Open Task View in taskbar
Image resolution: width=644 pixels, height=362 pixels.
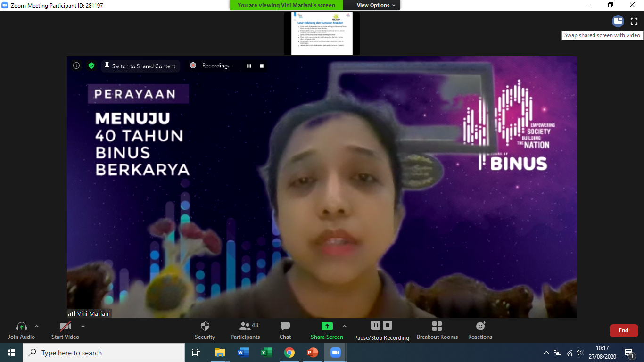pyautogui.click(x=196, y=353)
